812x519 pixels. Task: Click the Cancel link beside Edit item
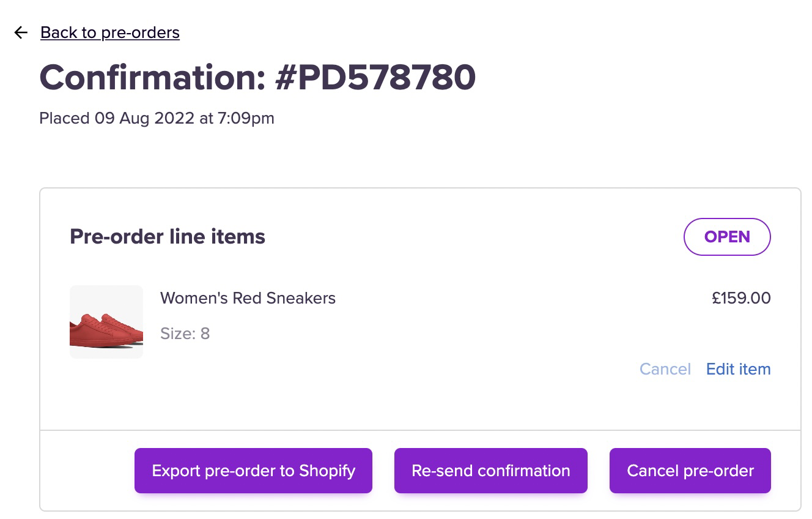point(665,369)
